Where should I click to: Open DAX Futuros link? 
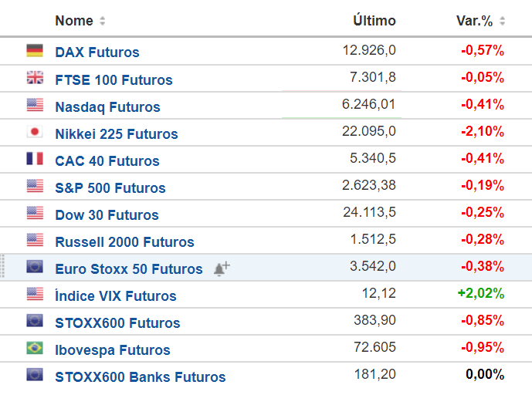click(97, 52)
